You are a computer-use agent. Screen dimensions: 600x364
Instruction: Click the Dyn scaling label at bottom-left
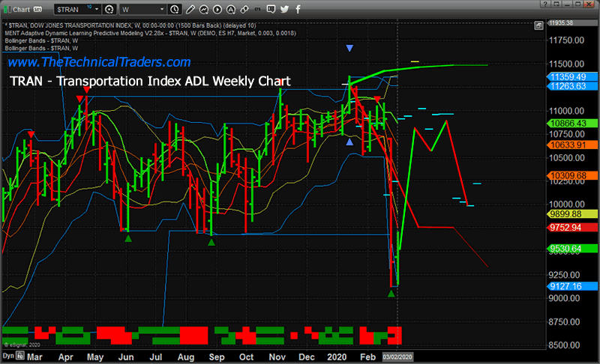(7, 358)
